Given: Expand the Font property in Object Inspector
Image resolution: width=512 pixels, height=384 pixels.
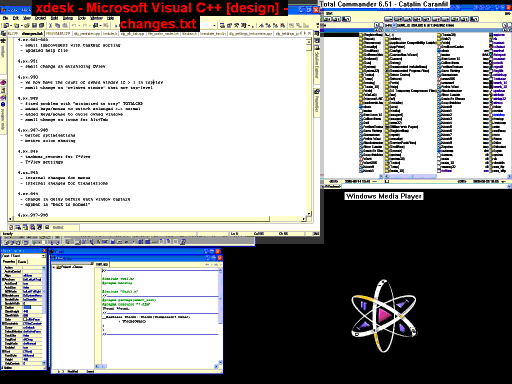Looking at the screenshot, I should [4, 351].
